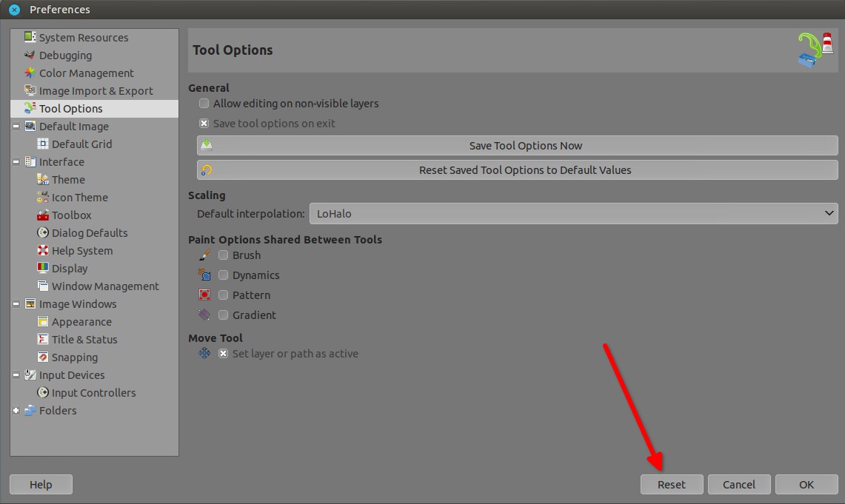Click the Default Grid icon
Viewport: 845px width, 504px height.
(42, 144)
